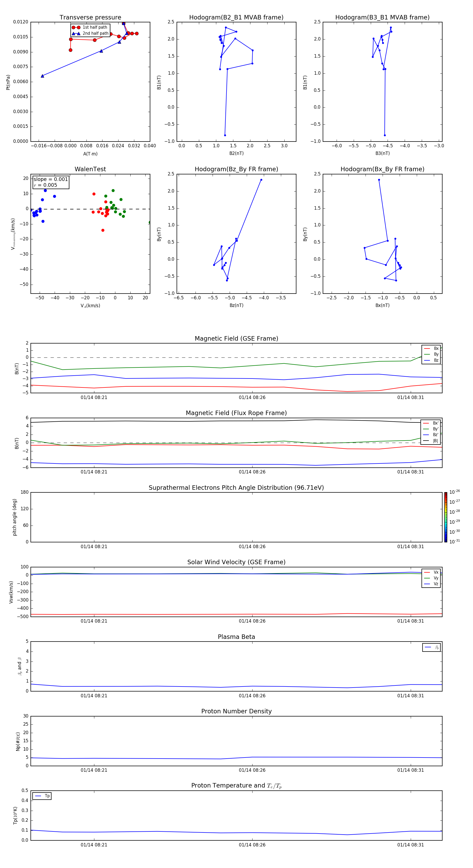Click the 'Vsw(km/s)' y-axis label

tap(11, 592)
